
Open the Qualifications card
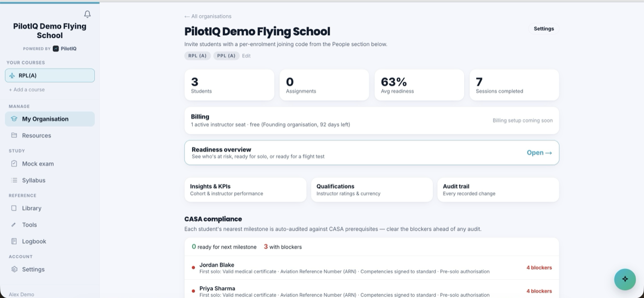tap(372, 189)
